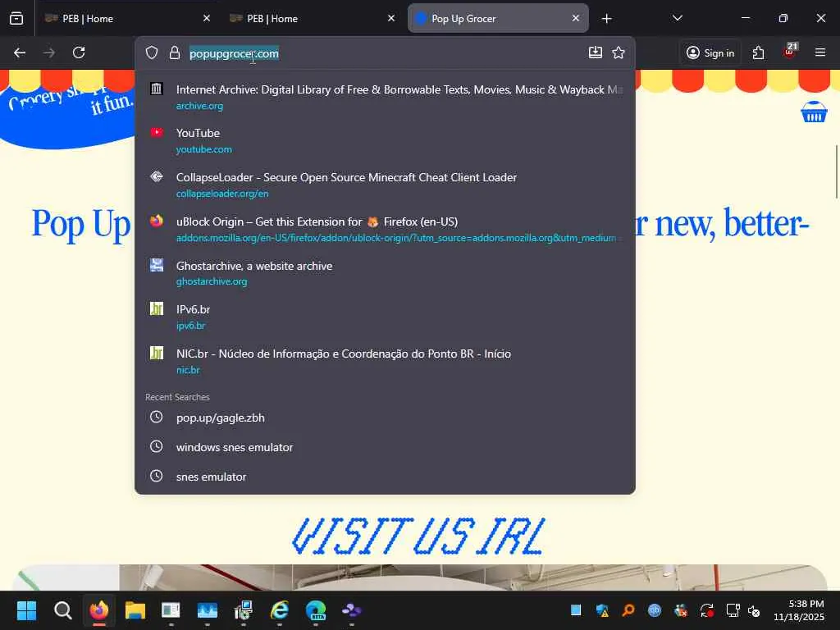Open Microsoft Edge Beta taskbar icon

(x=316, y=610)
